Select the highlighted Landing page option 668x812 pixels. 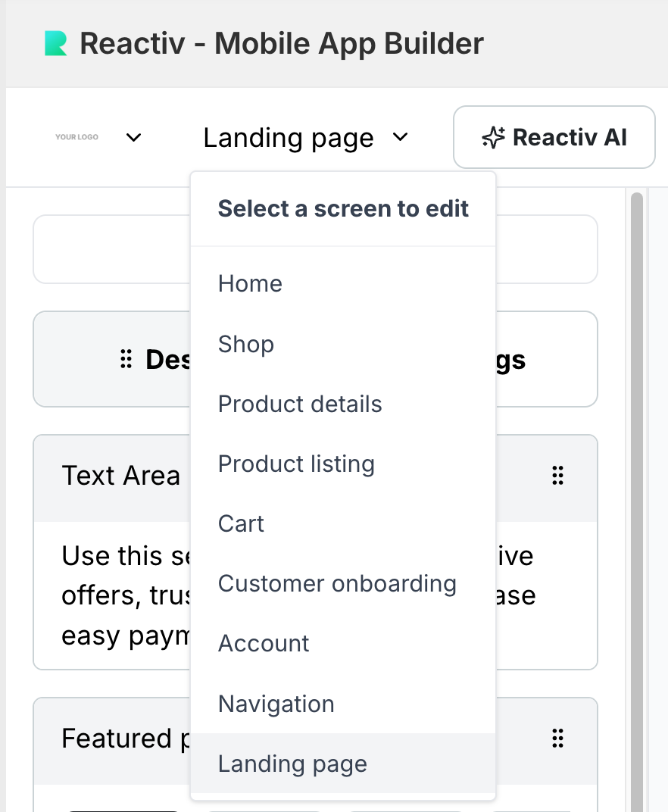coord(292,764)
